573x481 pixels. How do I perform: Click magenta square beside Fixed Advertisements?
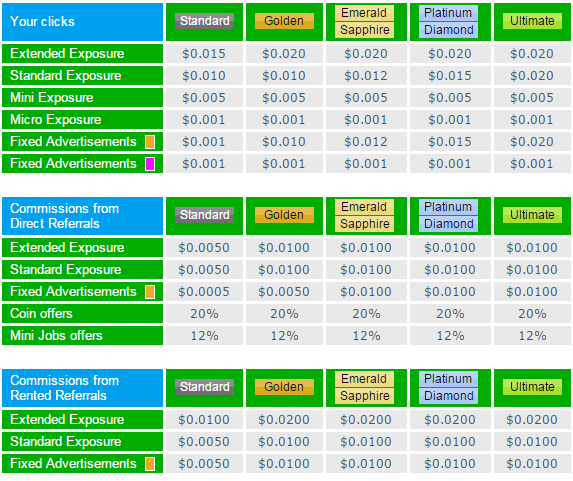pos(150,164)
